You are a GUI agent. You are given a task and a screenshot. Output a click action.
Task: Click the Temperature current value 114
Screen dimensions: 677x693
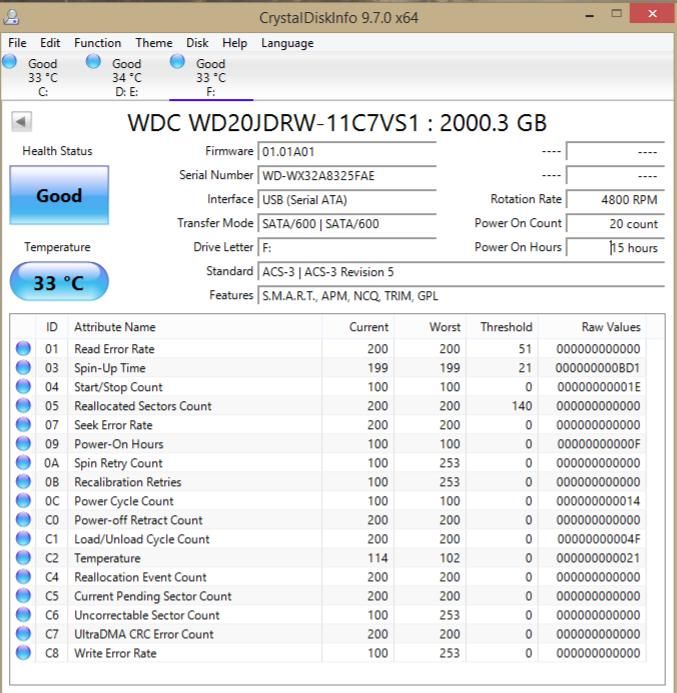tap(377, 558)
